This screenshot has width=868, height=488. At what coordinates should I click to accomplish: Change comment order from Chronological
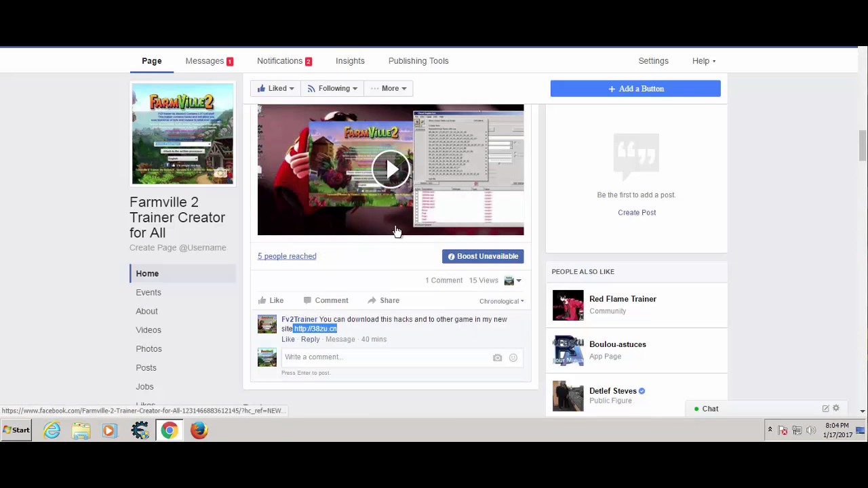pyautogui.click(x=501, y=301)
